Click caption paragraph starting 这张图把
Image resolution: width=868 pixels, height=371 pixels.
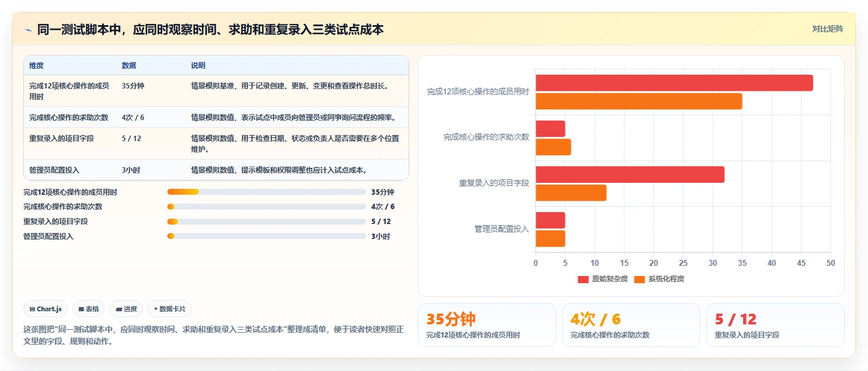tap(213, 336)
